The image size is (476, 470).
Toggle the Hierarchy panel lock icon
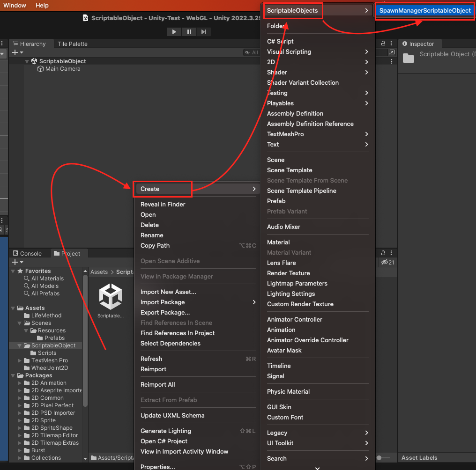click(383, 44)
